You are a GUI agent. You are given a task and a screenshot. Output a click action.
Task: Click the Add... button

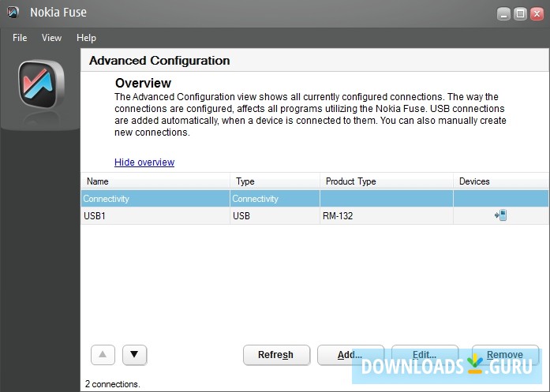tap(350, 355)
